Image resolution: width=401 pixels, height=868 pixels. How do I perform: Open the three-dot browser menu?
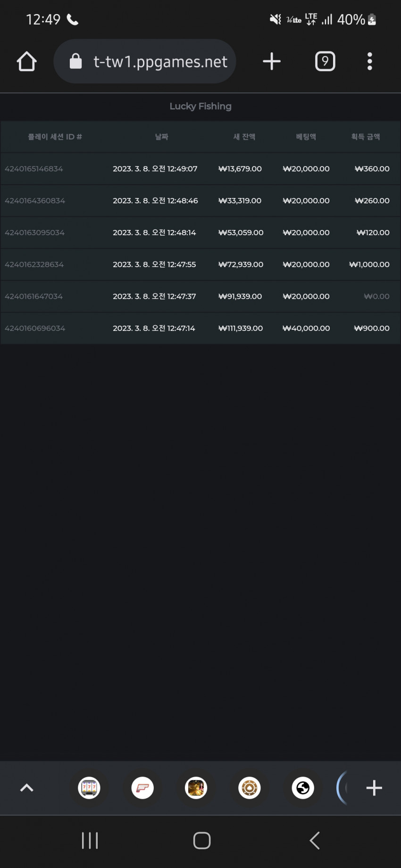[370, 61]
